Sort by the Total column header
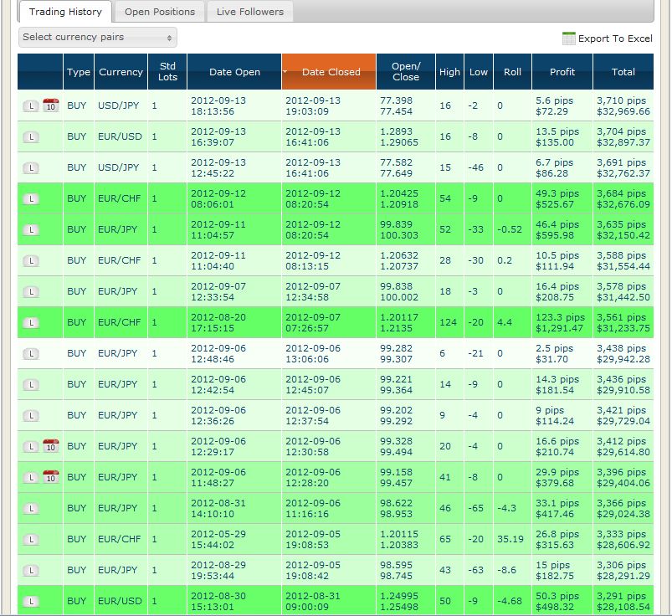 coord(623,72)
